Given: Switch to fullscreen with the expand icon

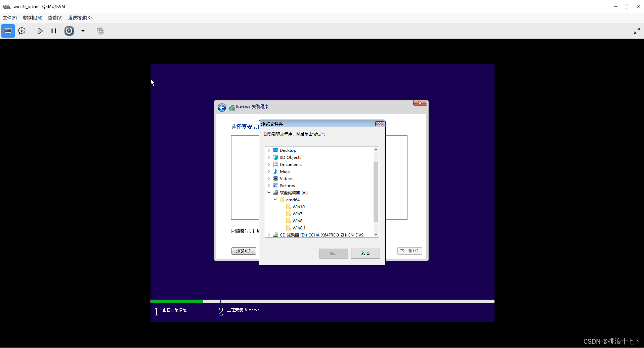Looking at the screenshot, I should point(637,31).
